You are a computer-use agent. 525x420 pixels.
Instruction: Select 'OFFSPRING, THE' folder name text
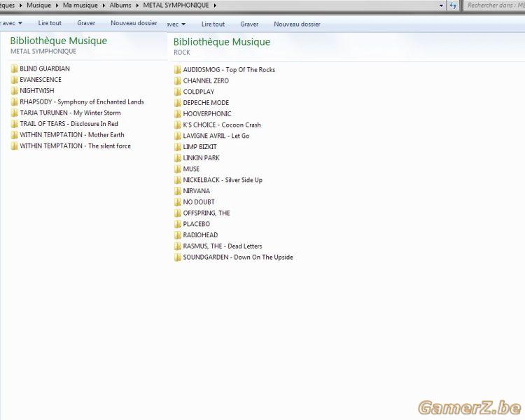coord(206,213)
